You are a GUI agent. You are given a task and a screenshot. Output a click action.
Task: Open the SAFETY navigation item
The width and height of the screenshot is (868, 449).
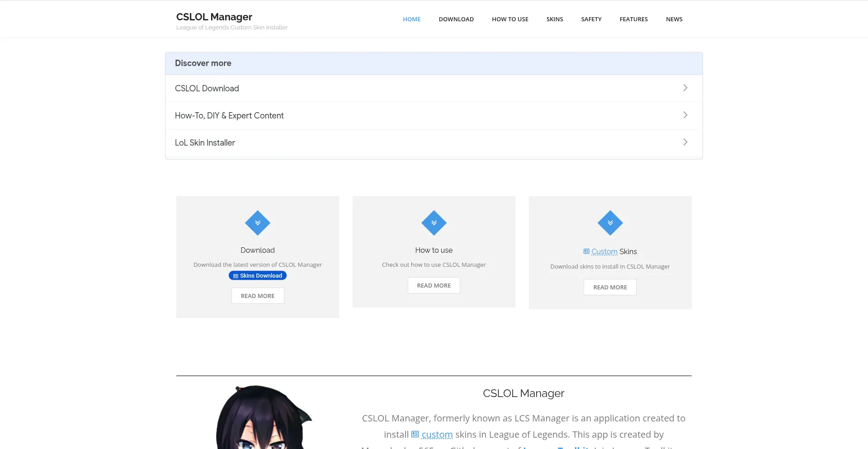(591, 19)
